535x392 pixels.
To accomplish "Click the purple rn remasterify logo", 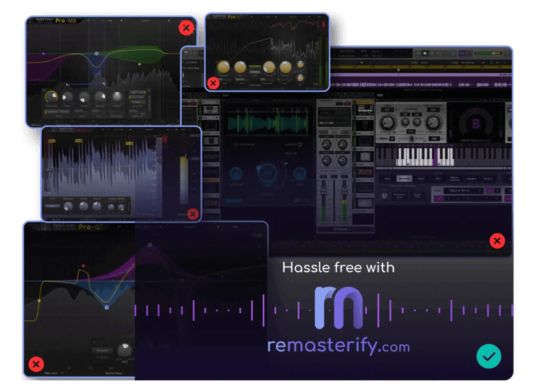I will [338, 307].
